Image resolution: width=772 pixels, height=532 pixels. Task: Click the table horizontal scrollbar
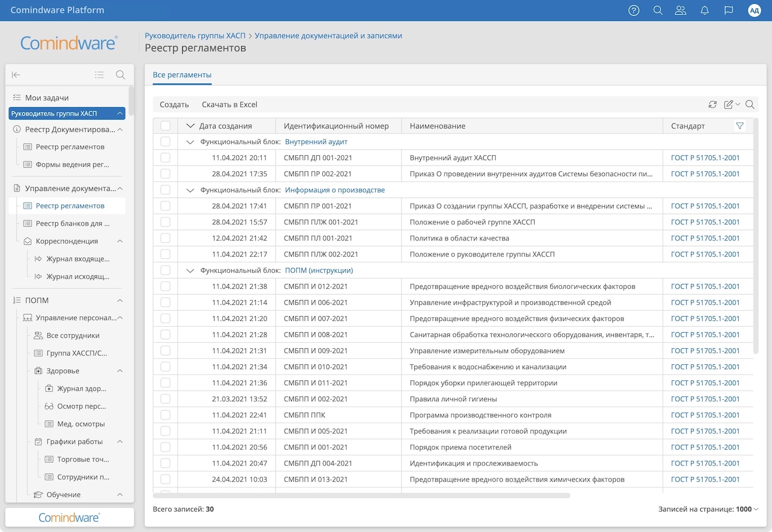[362, 496]
